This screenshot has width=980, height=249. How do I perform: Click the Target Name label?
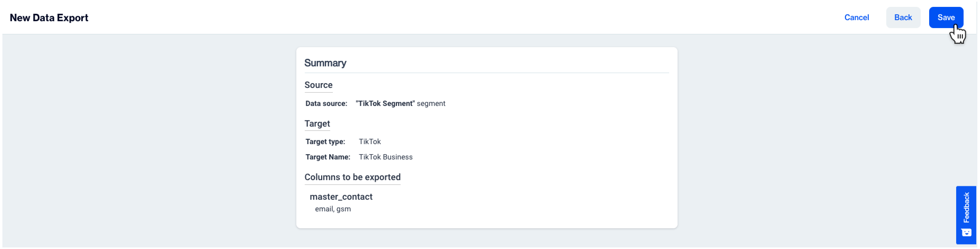click(x=328, y=157)
